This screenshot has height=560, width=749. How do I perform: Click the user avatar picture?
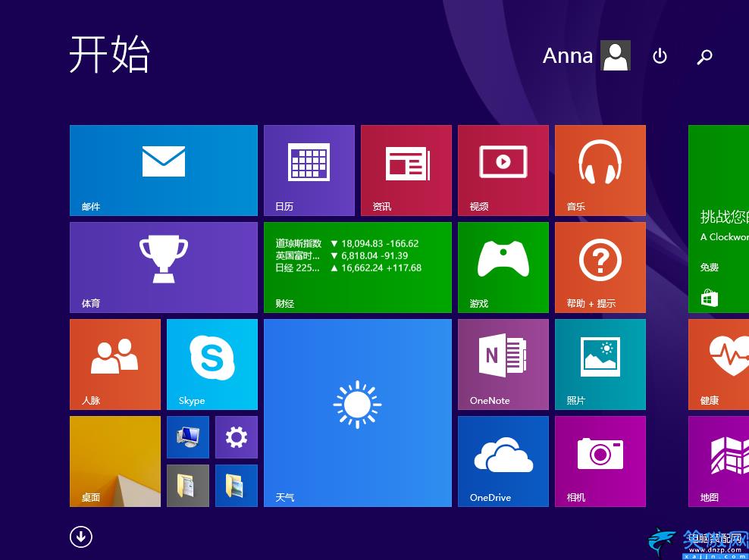point(616,55)
